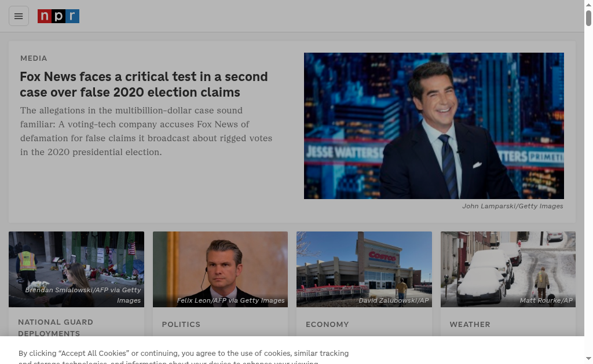Click the scrollbar up arrow

588,4
